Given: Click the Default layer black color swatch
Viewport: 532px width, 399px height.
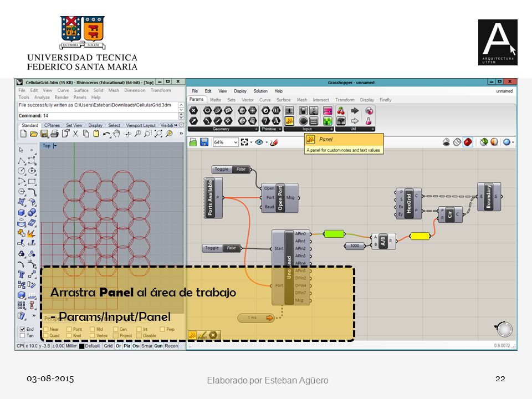Looking at the screenshot, I should pos(81,346).
